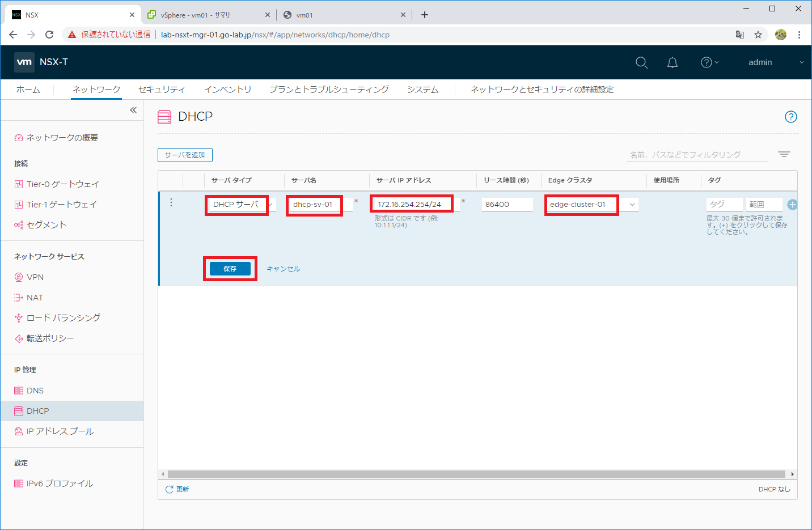This screenshot has height=530, width=812.
Task: Click the translate page icon
Action: coord(740,35)
